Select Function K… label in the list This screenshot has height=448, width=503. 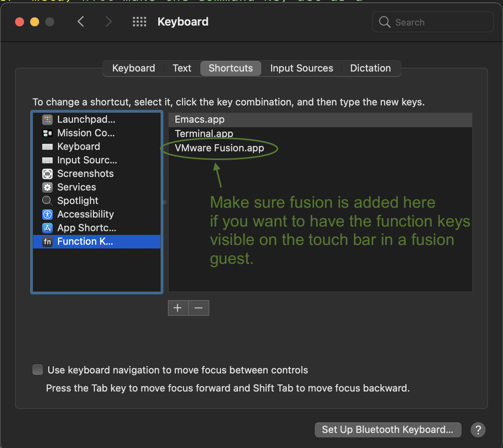[85, 242]
